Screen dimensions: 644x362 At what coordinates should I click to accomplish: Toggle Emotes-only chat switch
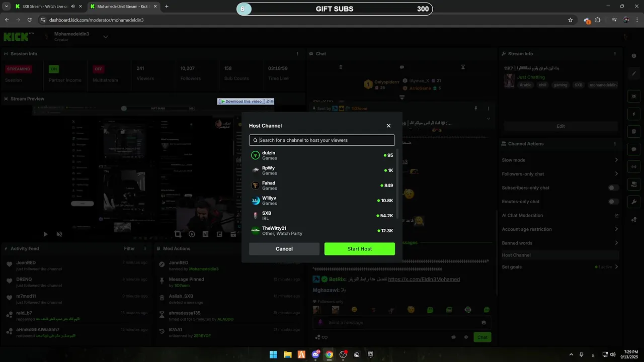click(x=613, y=202)
